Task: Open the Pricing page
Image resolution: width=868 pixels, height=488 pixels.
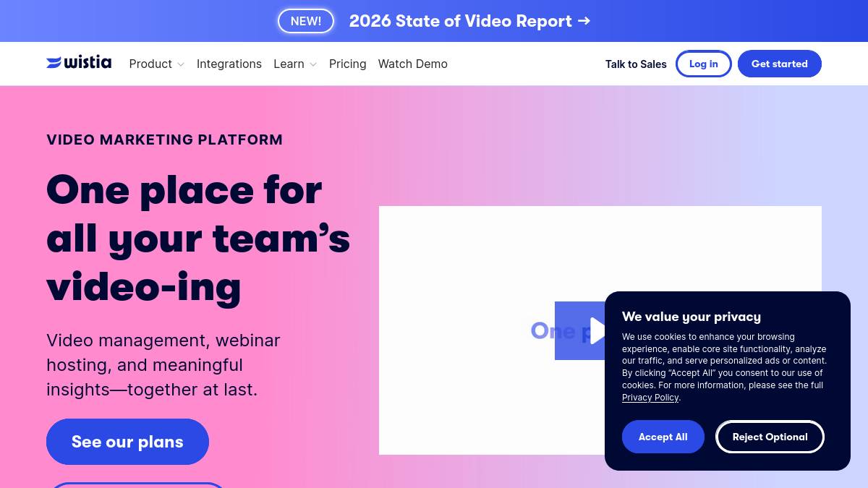Action: (x=348, y=64)
